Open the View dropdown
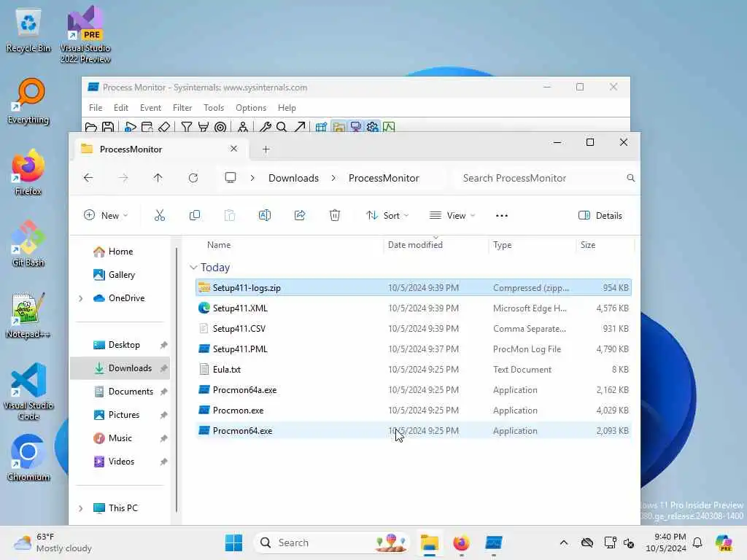Image resolution: width=747 pixels, height=560 pixels. (x=452, y=215)
